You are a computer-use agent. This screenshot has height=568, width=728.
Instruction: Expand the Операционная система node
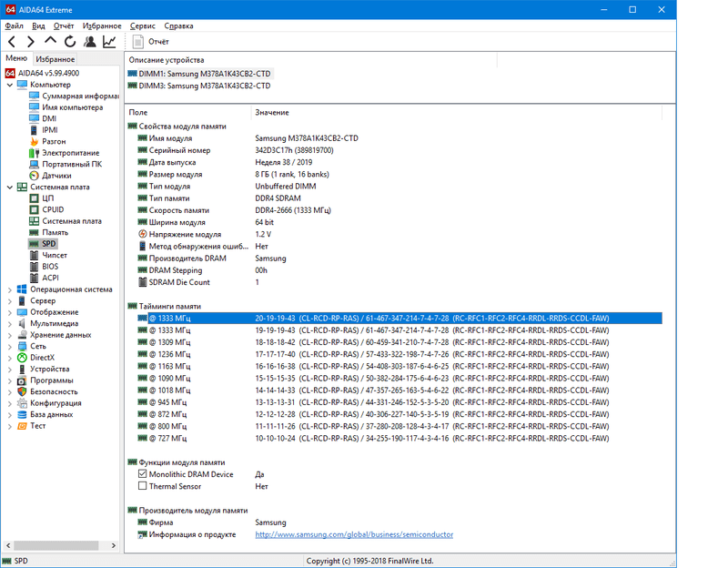10,289
